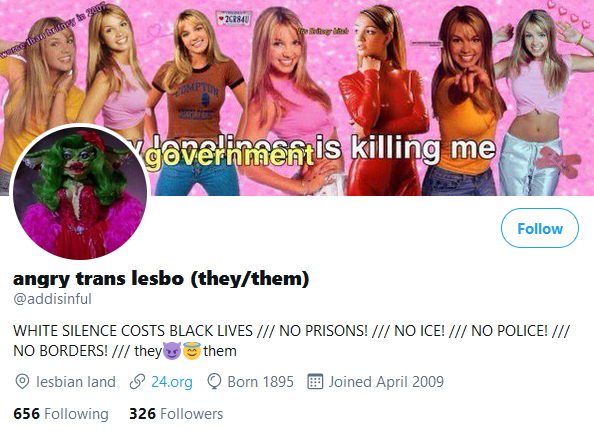Click the chain link icon beside 24.org
This screenshot has height=441, width=594.
tap(137, 382)
